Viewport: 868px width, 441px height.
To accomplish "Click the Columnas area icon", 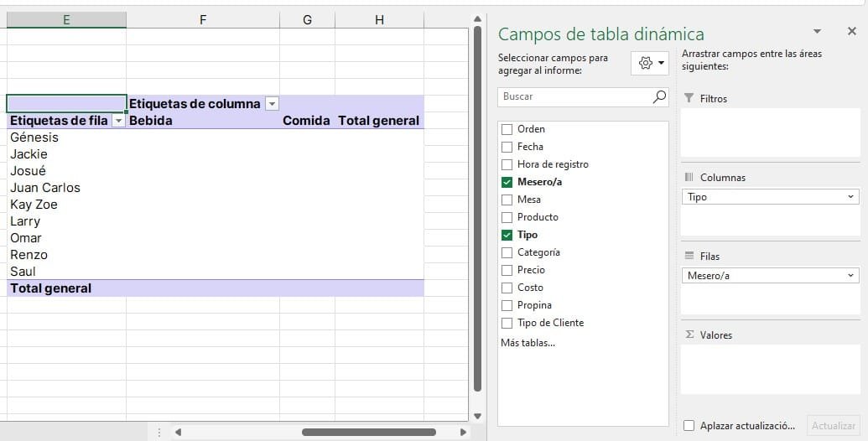I will pos(689,177).
